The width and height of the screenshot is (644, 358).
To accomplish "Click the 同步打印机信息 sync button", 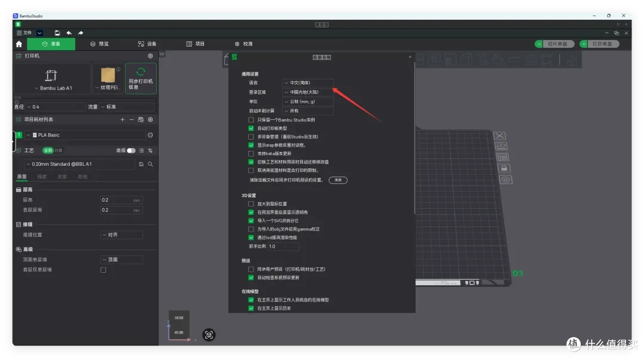I will click(141, 79).
